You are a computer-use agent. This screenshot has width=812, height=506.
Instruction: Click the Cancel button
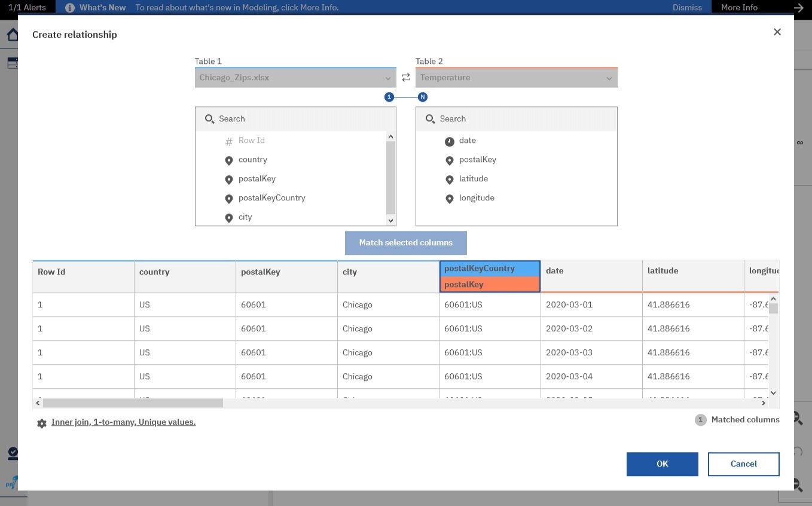click(x=744, y=464)
